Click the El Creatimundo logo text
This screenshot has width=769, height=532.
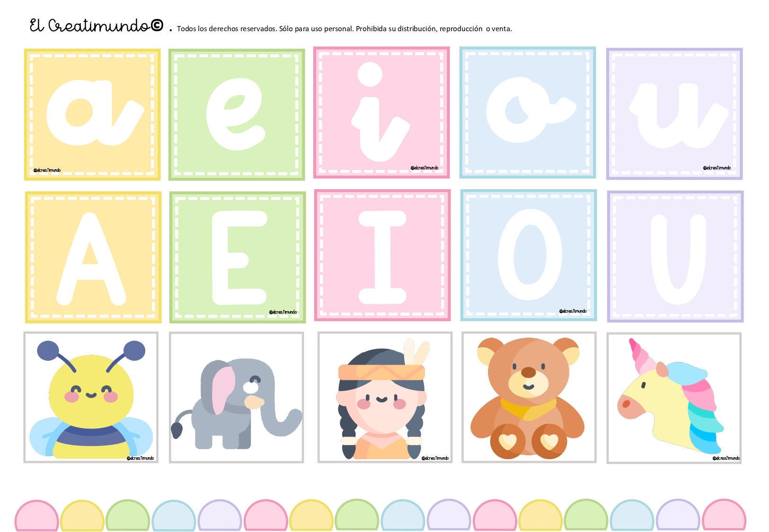tap(97, 26)
